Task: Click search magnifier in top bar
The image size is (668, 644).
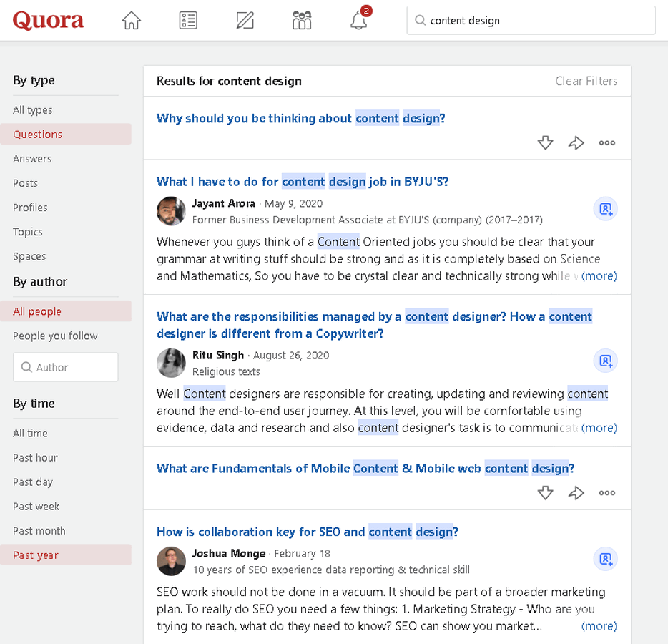Action: [x=420, y=20]
